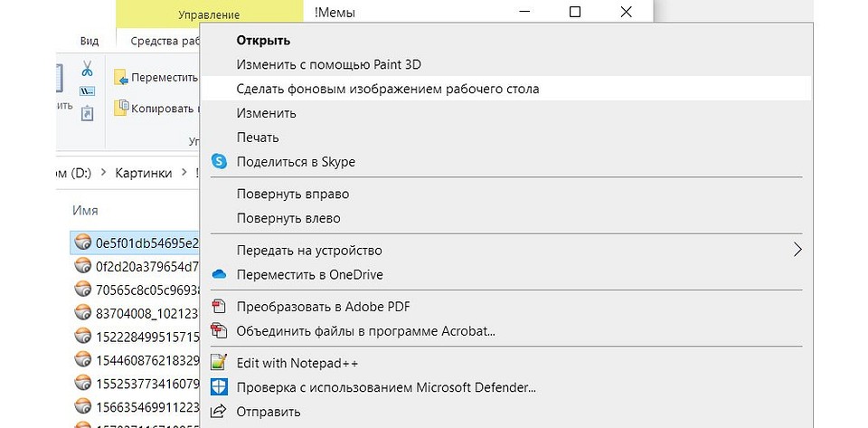Select file 0f2d20a379654d7
Screen dimensions: 868x428
coord(135,266)
